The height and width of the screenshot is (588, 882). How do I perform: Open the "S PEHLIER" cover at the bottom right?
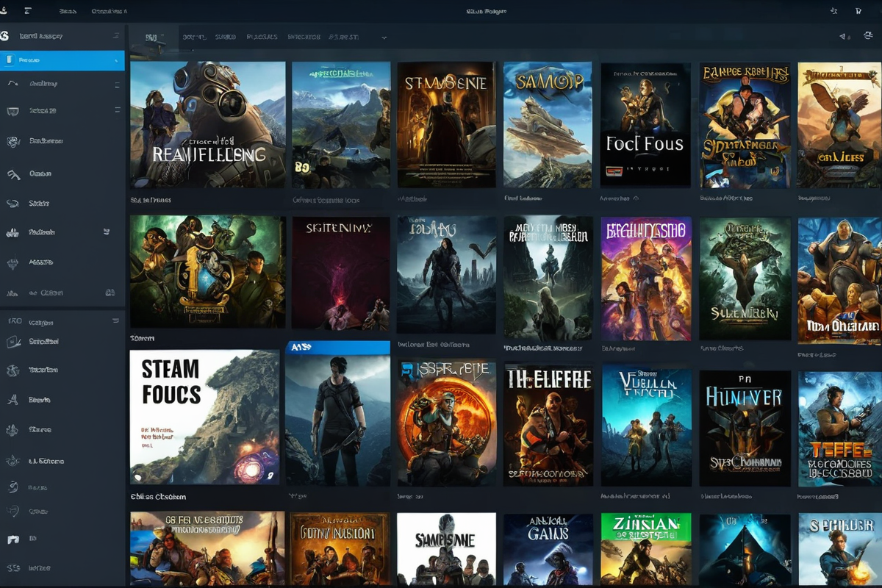click(839, 549)
